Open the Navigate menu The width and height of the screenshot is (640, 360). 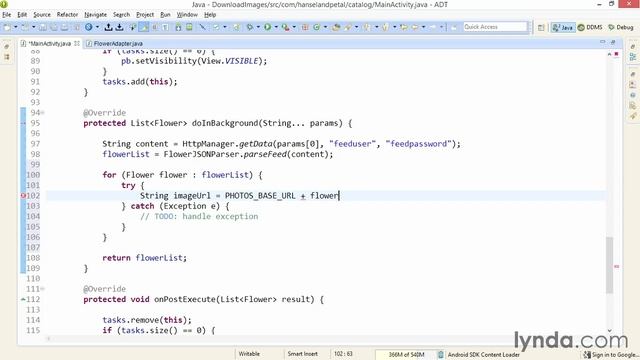point(96,15)
